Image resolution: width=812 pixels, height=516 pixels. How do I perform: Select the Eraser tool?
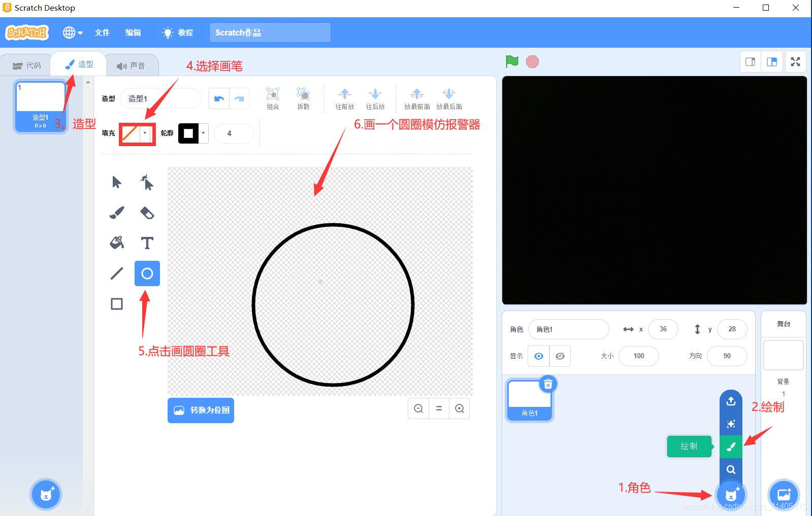click(x=147, y=213)
